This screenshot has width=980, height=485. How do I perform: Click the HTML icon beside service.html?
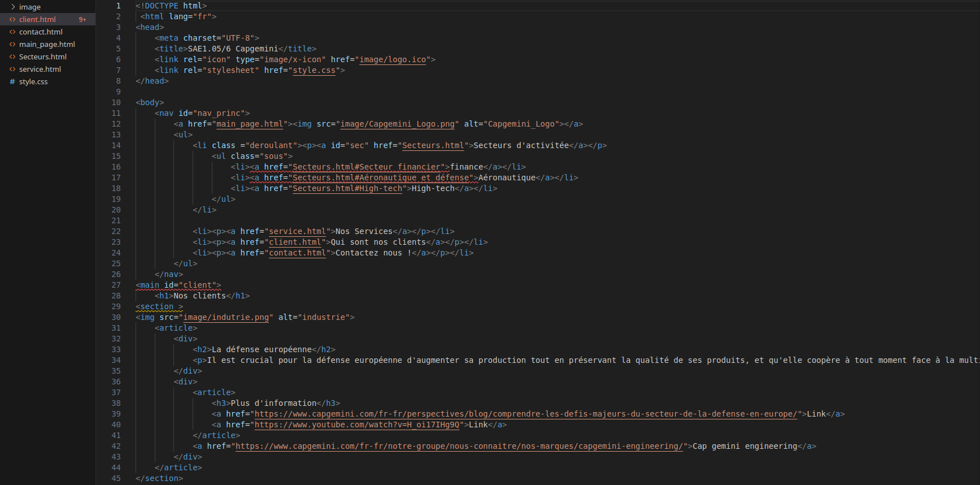coord(12,69)
